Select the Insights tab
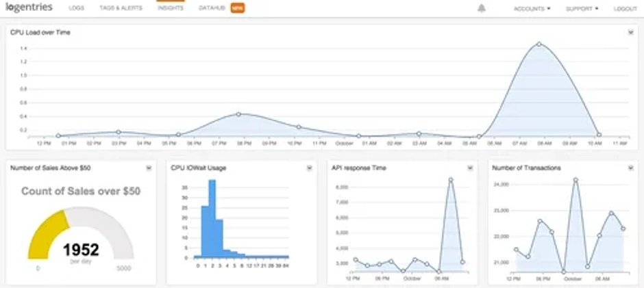644x288 pixels. pyautogui.click(x=171, y=8)
